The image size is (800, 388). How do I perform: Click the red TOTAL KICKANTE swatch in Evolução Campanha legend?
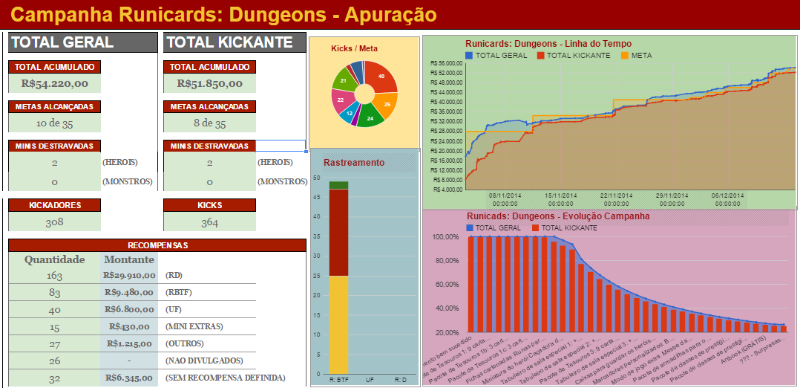(535, 228)
